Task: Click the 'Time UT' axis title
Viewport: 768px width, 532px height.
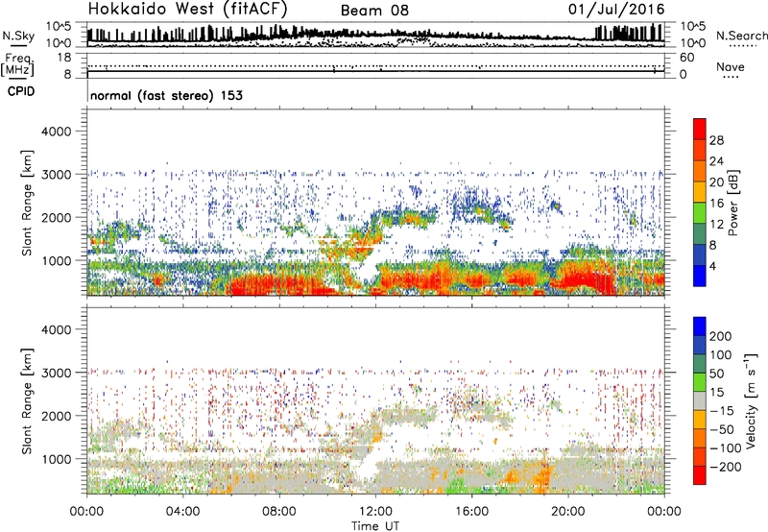Action: click(x=375, y=525)
